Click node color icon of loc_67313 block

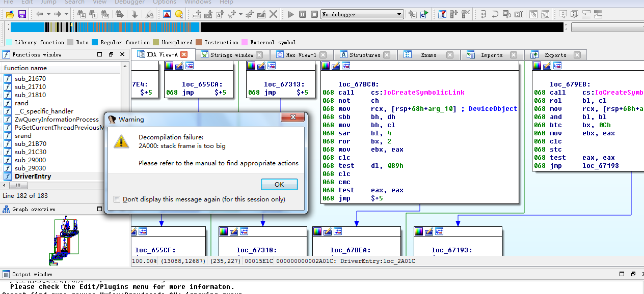tap(251, 66)
